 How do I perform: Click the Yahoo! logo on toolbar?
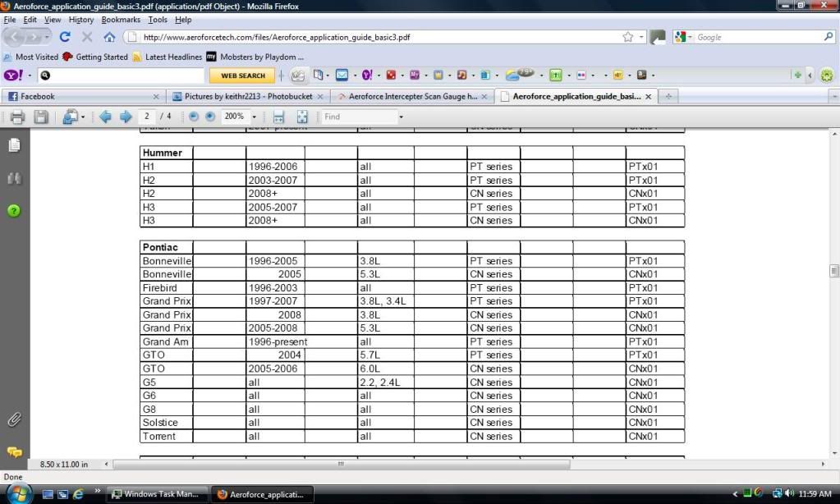13,75
